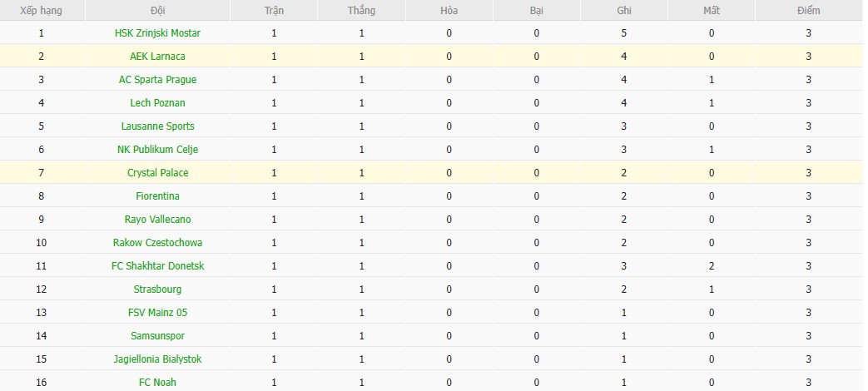Select the Strasbourg team link
This screenshot has height=391, width=868.
click(x=157, y=290)
